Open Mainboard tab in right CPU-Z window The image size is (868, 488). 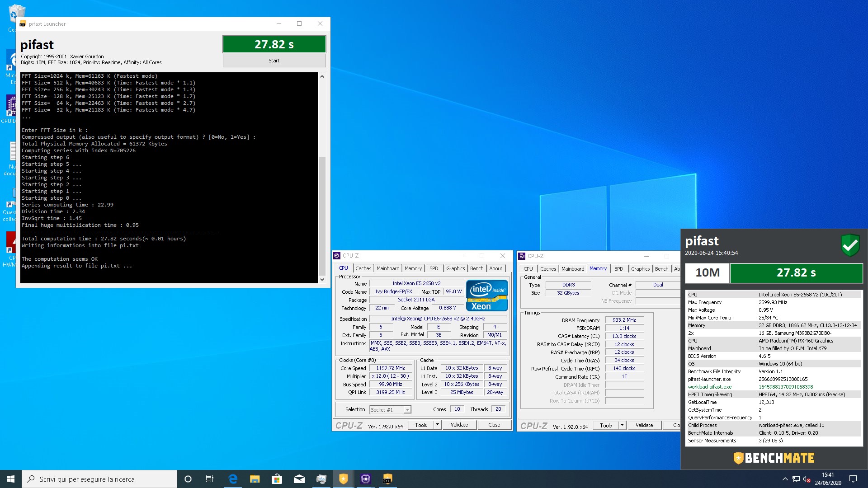click(573, 269)
